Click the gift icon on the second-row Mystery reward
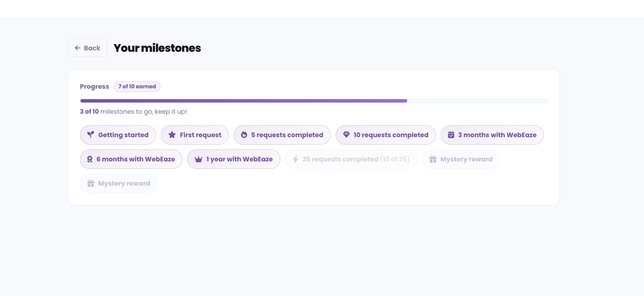Screen dimensions: 644x296 pyautogui.click(x=433, y=159)
